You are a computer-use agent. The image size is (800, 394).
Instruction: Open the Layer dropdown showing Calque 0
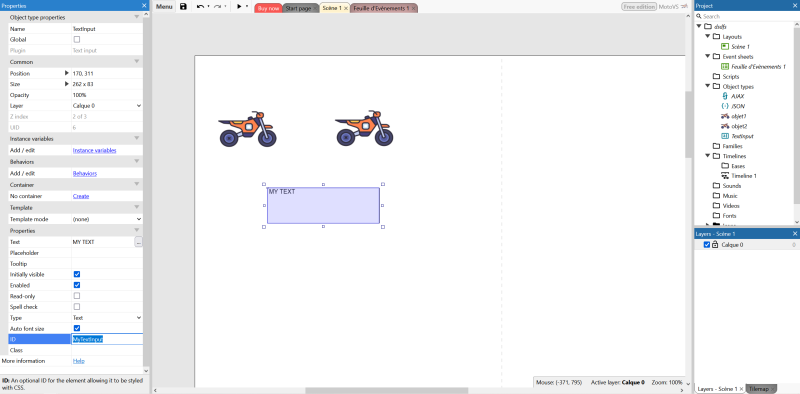(x=107, y=106)
